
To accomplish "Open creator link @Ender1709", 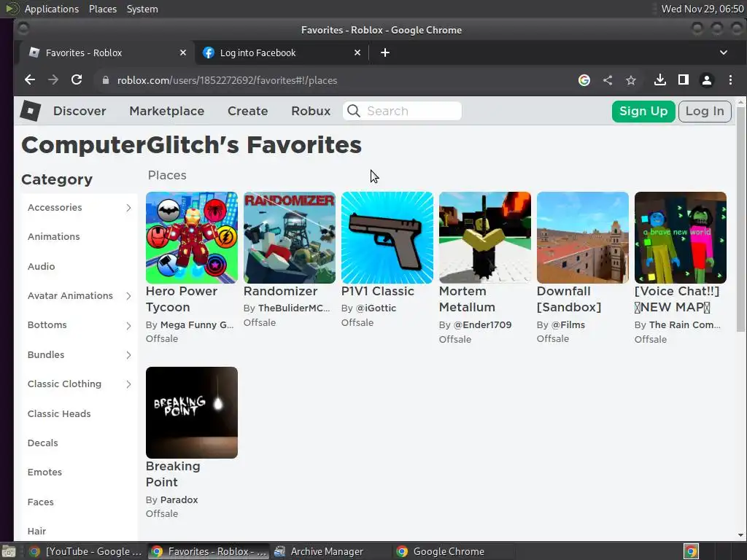I will pyautogui.click(x=482, y=324).
